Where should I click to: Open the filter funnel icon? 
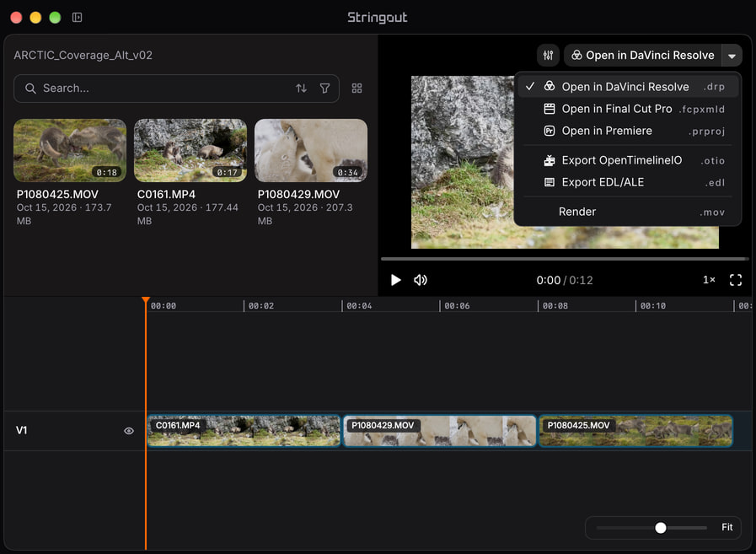[325, 89]
